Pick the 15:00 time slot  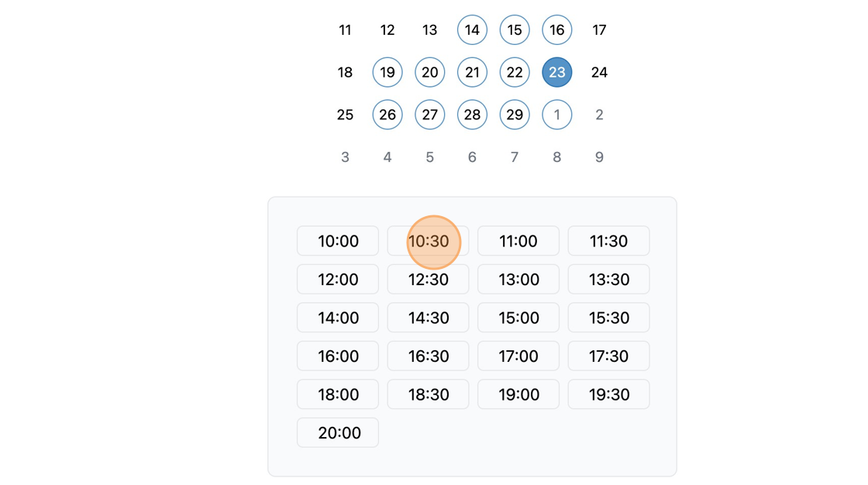click(518, 318)
